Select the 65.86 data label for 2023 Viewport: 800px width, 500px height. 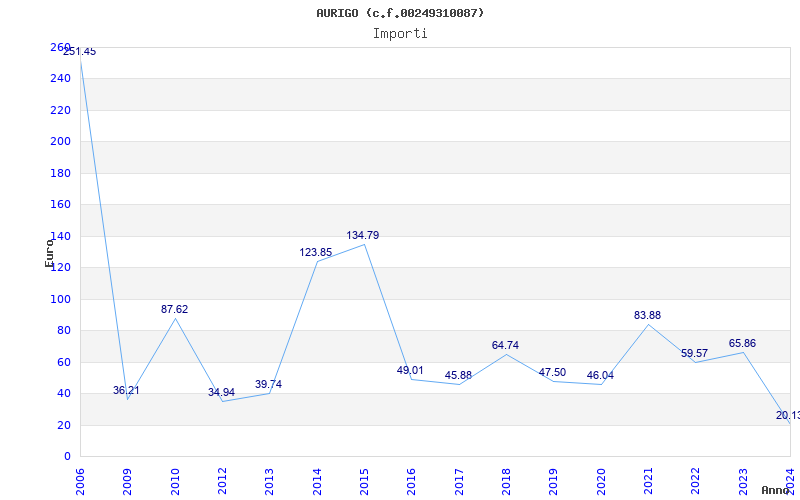point(742,343)
